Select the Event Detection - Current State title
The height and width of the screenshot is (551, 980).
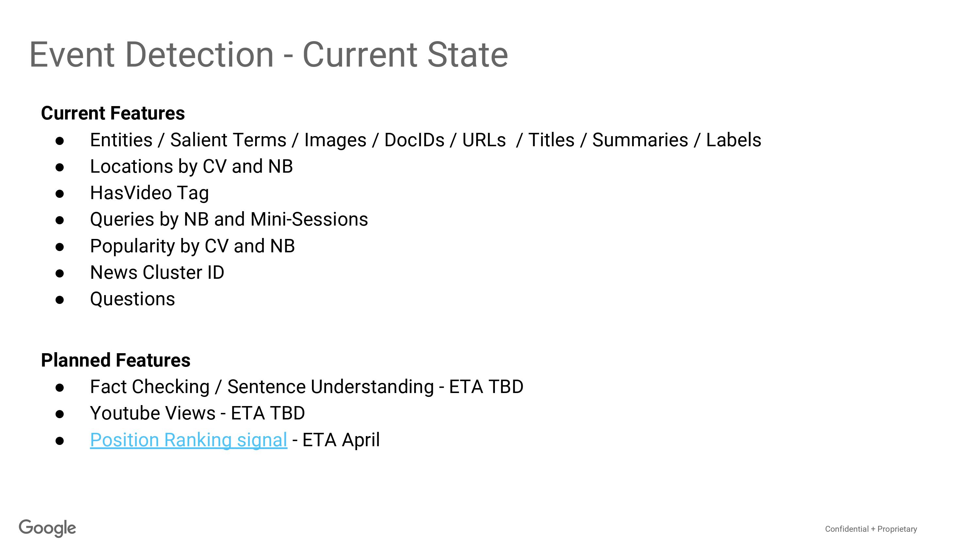tap(269, 55)
